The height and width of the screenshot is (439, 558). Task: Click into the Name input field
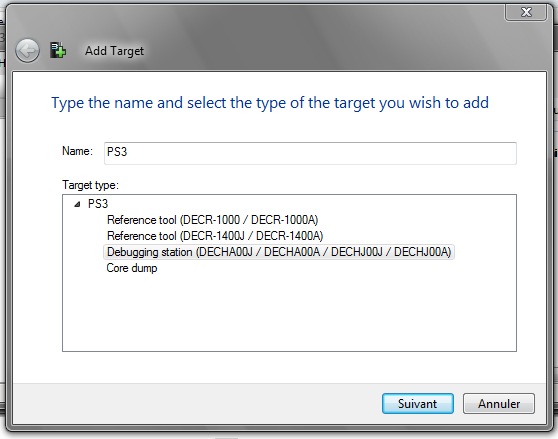(x=310, y=153)
